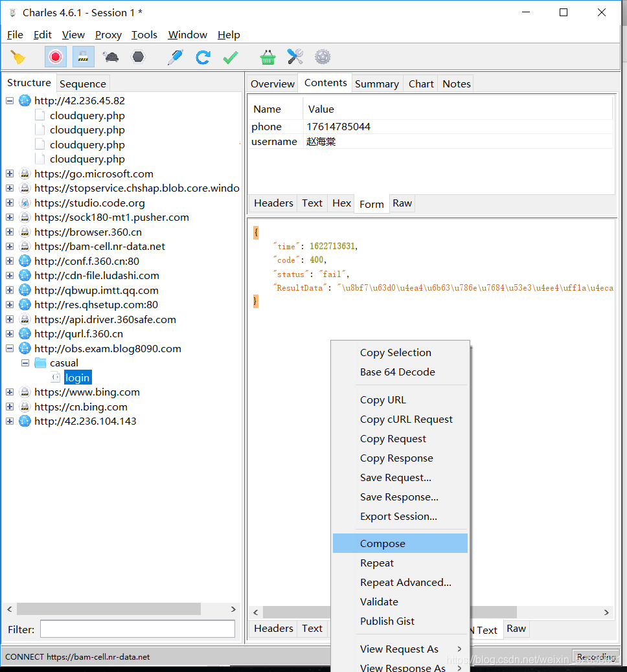This screenshot has height=672, width=627.
Task: Clear session with the broom icon
Action: point(17,57)
